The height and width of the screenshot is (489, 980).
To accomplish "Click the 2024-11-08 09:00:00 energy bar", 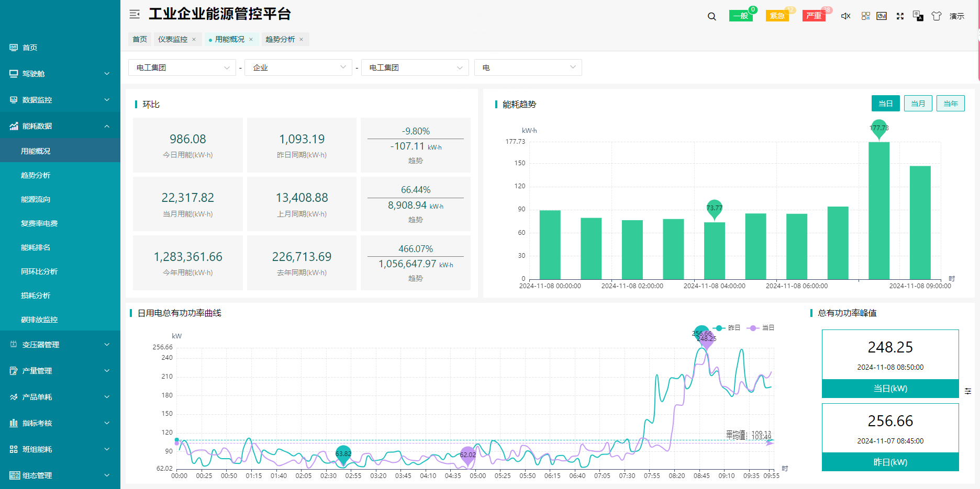I will 920,223.
